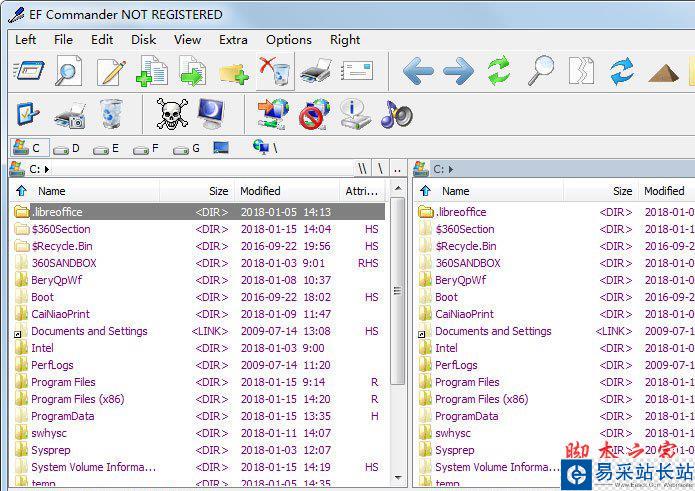This screenshot has height=491, width=695.
Task: Click the envelope mail icon
Action: [357, 71]
